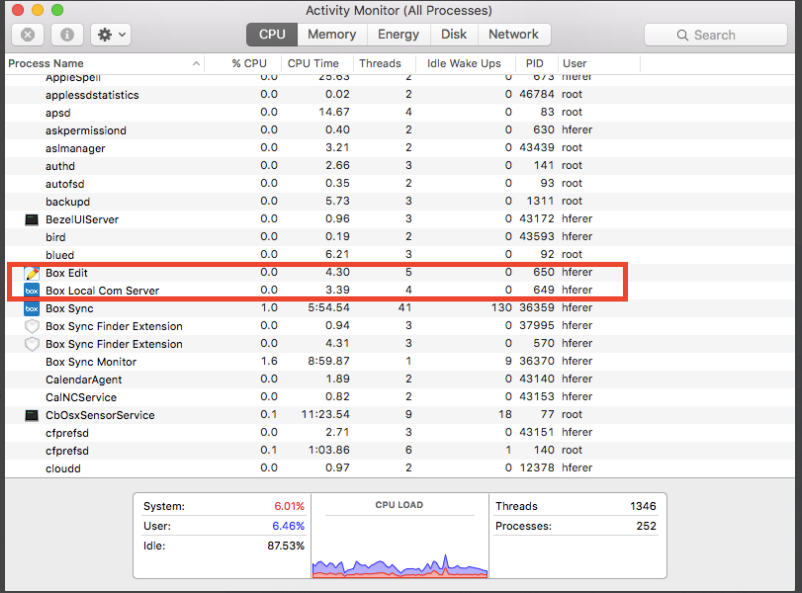Click the red close window button
Viewport: 802px width, 593px height.
(18, 10)
